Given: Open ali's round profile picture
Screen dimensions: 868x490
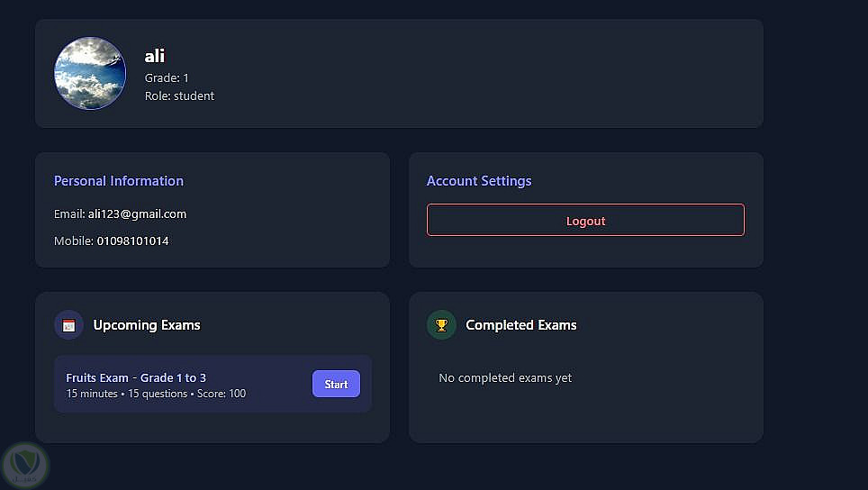Looking at the screenshot, I should pyautogui.click(x=90, y=74).
